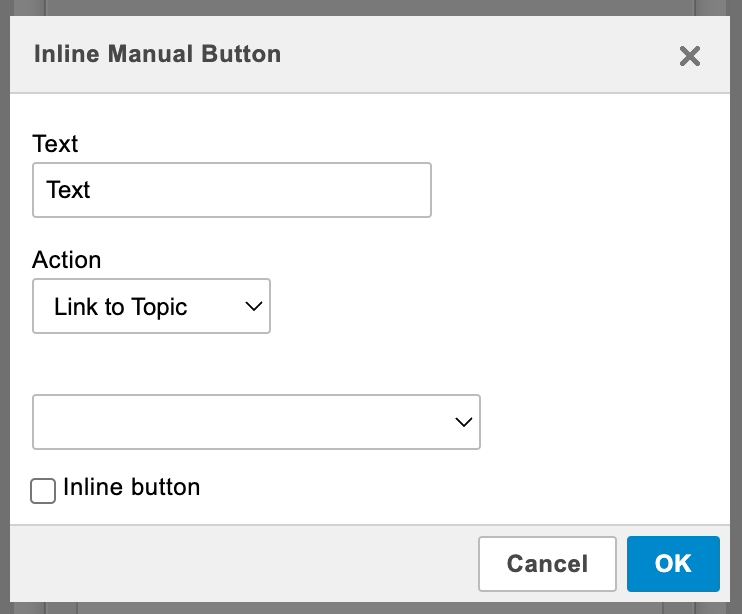Click the Text input field
Screen dimensions: 742x614
click(231, 190)
